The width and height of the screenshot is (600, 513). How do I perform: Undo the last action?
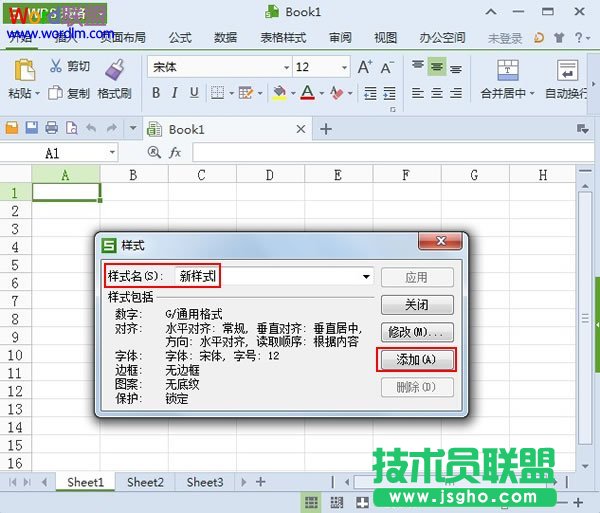91,128
